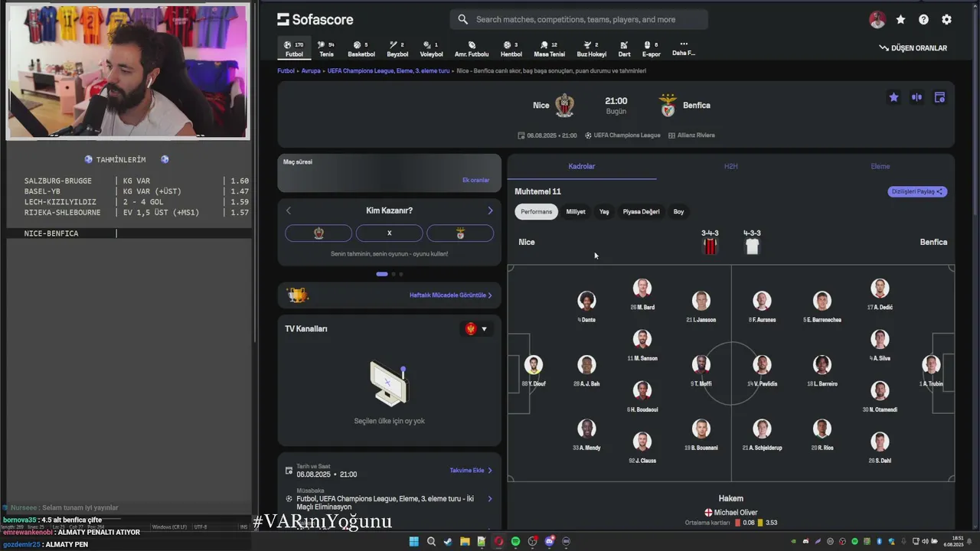Open favorites star in the header
This screenshot has height=551, width=980.
click(900, 20)
